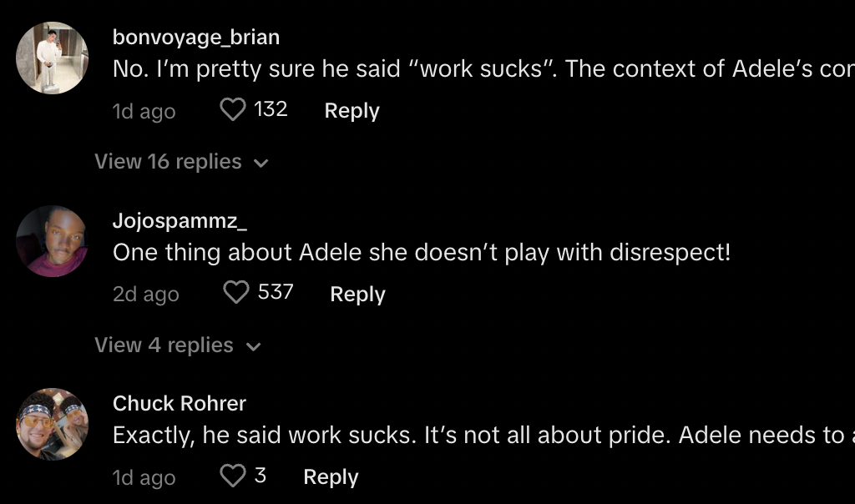The image size is (855, 504).
Task: Open the bonvoyage_brian username link
Action: [196, 38]
